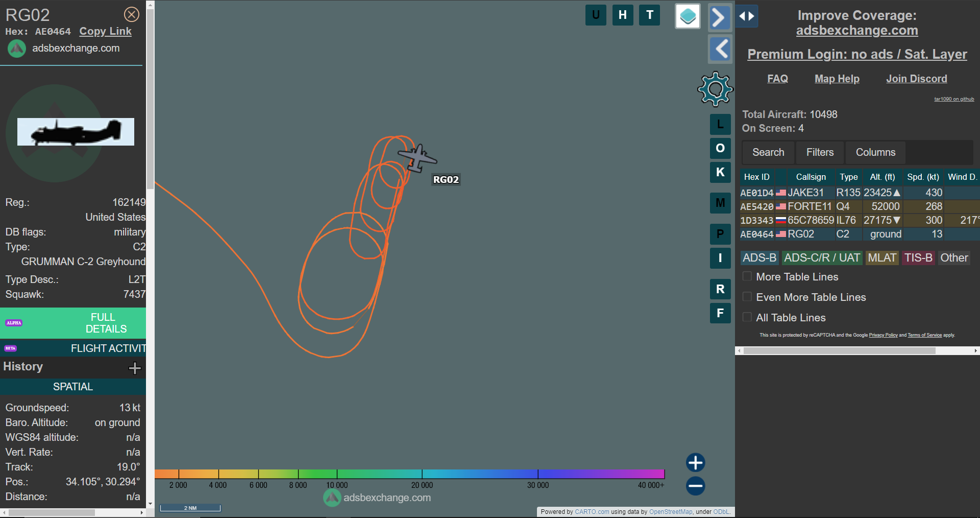This screenshot has height=518, width=980.
Task: Switch to the Filters tab
Action: [x=820, y=152]
